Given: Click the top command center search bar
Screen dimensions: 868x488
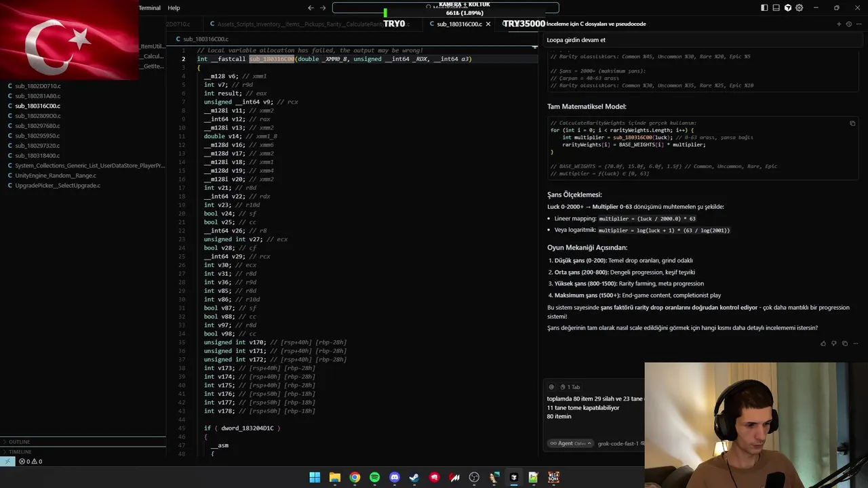Looking at the screenshot, I should pyautogui.click(x=446, y=7).
